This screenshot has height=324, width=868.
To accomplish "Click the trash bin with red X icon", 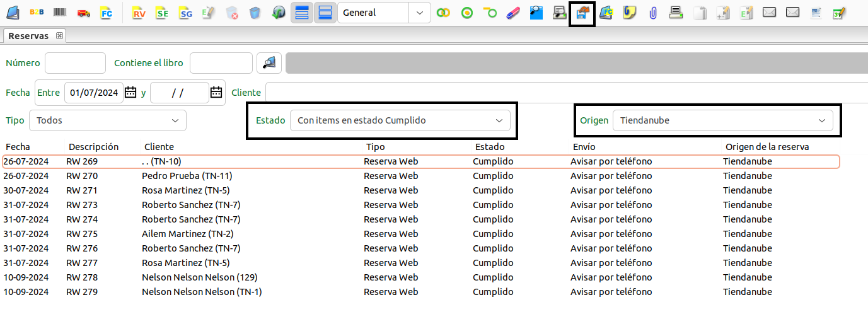I will 232,13.
